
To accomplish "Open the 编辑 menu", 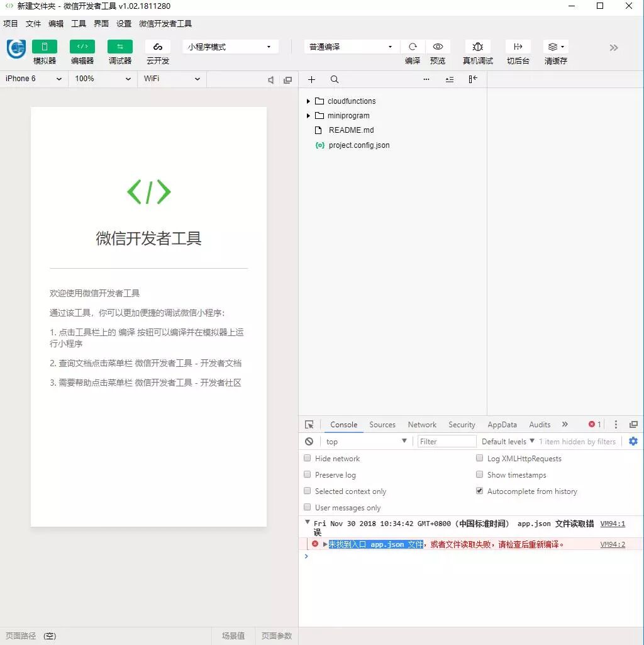I will coord(55,24).
